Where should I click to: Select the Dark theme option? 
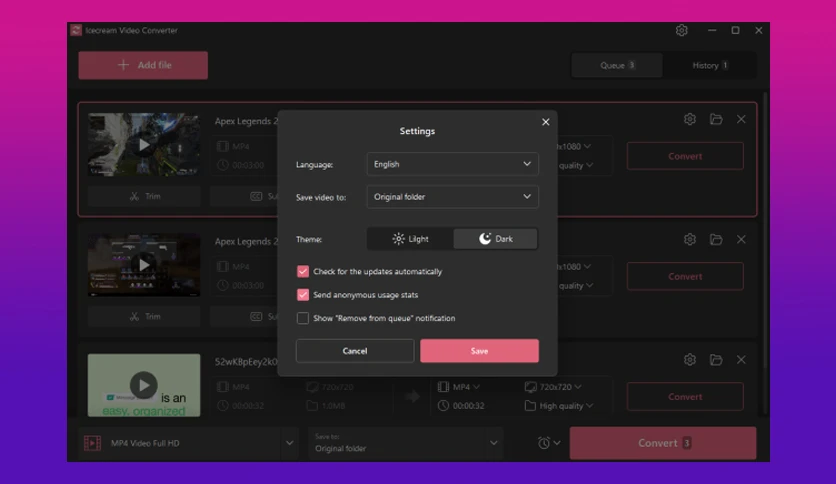tap(495, 239)
